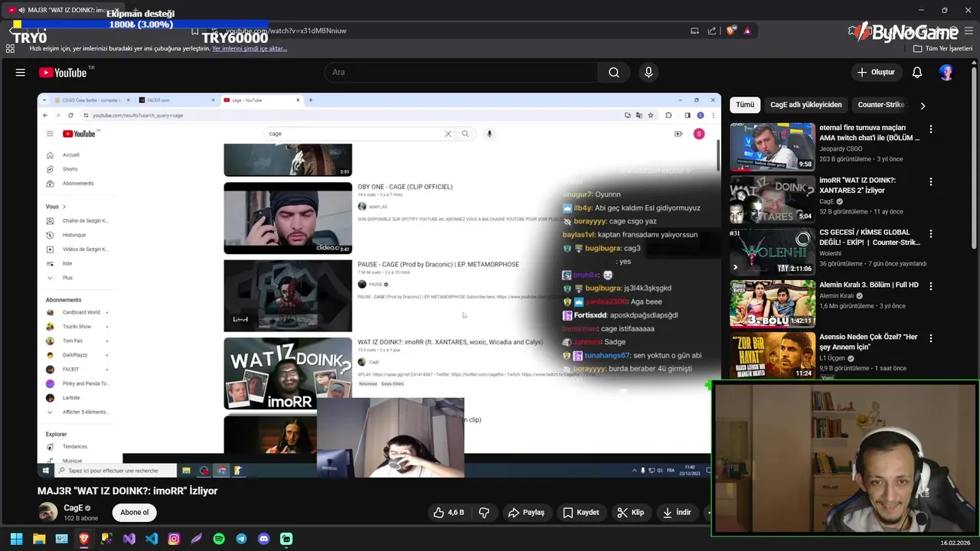Select the Counter-Strike filter chip
The height and width of the screenshot is (551, 980).
[x=880, y=105]
